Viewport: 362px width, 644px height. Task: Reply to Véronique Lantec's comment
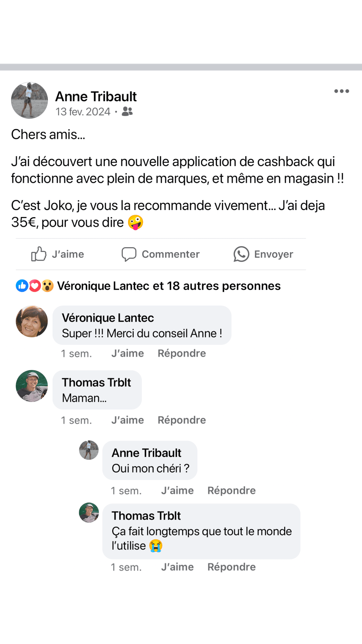click(x=182, y=353)
